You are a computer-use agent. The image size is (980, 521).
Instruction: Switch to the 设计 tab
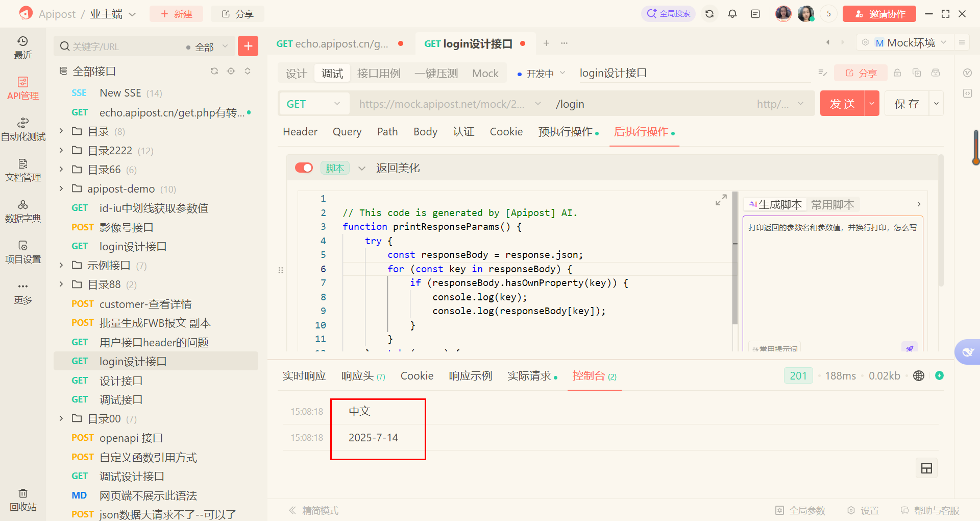(x=296, y=73)
